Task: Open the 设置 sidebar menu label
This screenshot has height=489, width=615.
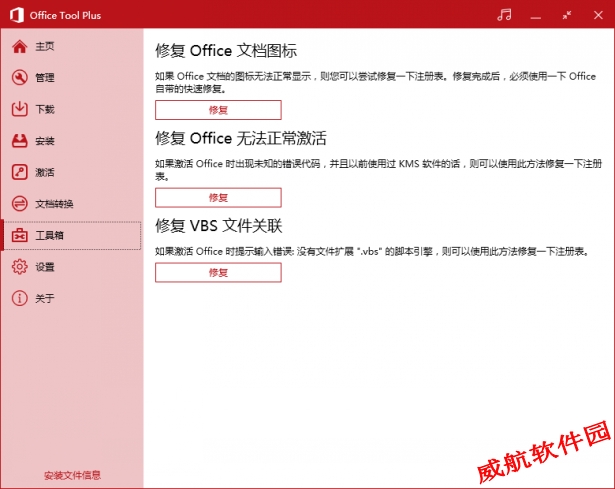Action: point(45,267)
